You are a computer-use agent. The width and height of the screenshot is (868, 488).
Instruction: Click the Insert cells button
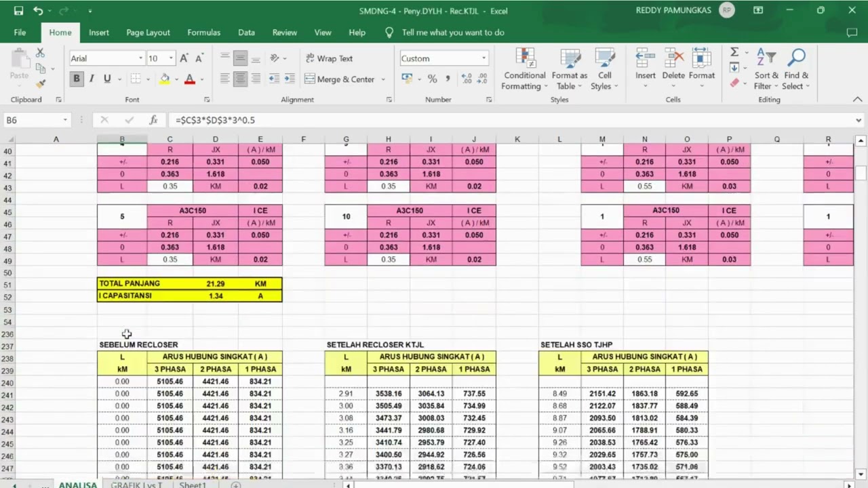tap(646, 68)
